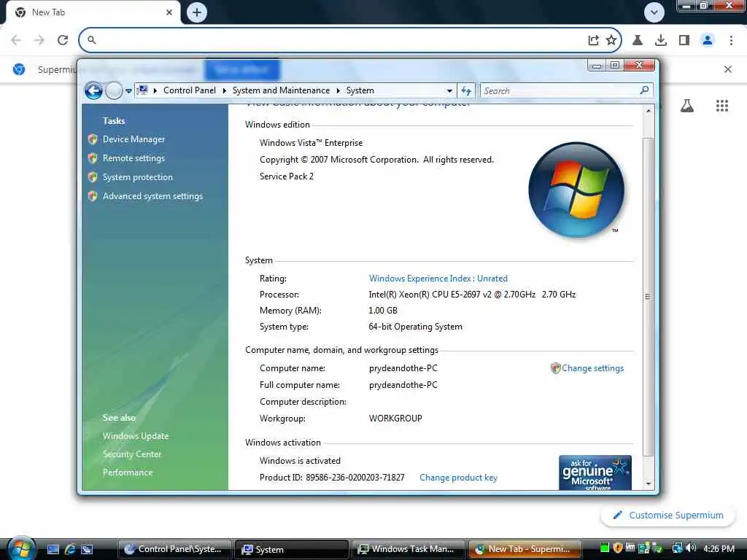Click the network tray icon

(677, 548)
